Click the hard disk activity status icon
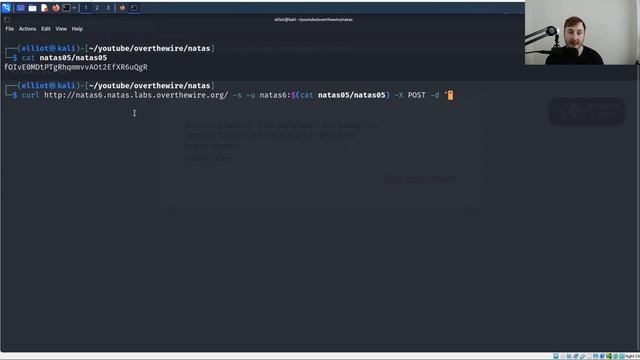 pyautogui.click(x=556, y=356)
